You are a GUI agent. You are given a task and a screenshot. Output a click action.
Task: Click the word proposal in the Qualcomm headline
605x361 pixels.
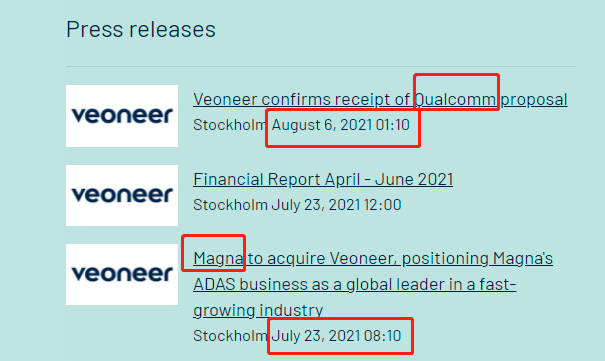click(534, 100)
